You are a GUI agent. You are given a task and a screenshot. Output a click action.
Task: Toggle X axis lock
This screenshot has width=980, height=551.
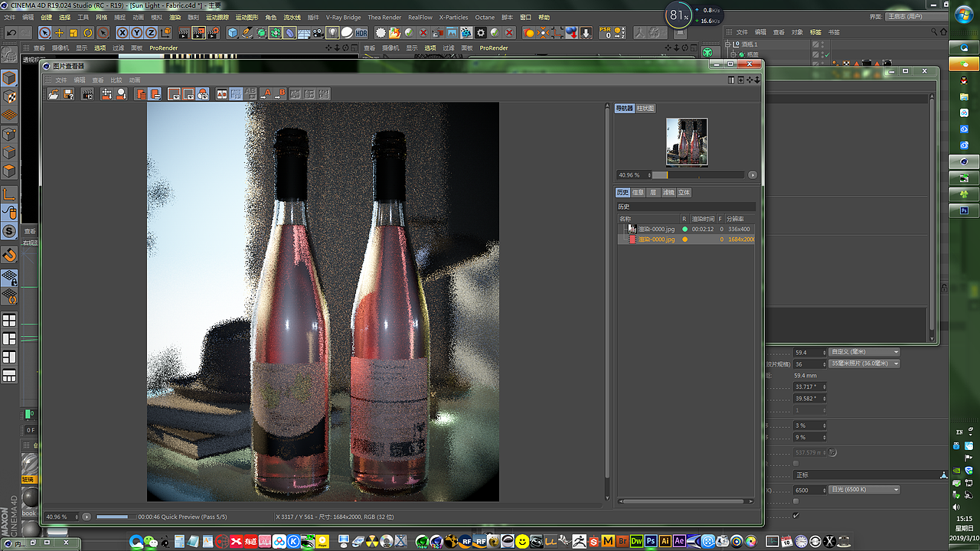(x=122, y=32)
